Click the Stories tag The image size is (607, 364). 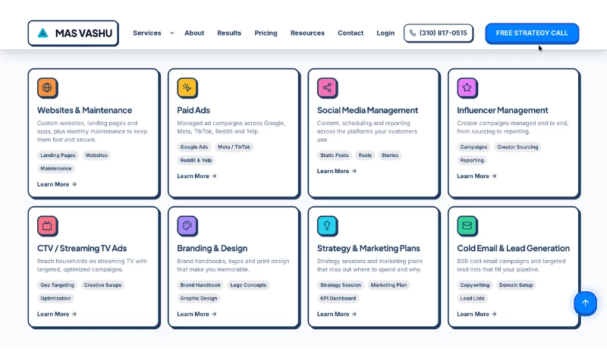(x=390, y=155)
